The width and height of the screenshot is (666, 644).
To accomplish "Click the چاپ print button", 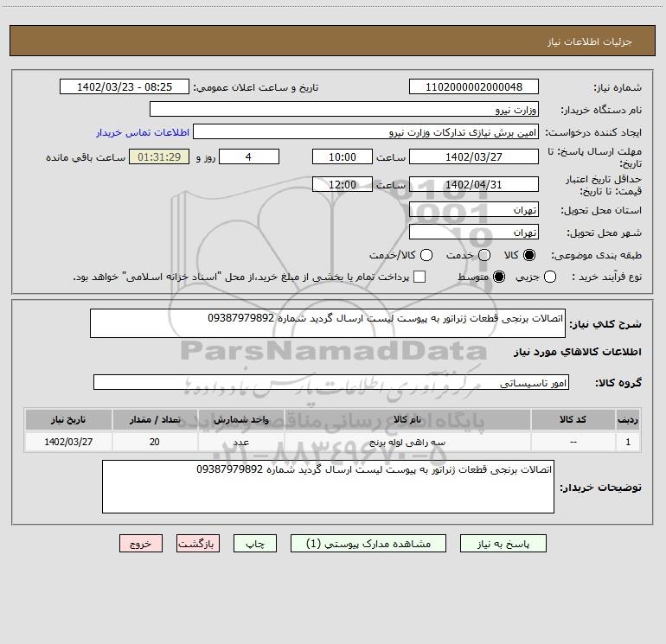I will coord(255,544).
